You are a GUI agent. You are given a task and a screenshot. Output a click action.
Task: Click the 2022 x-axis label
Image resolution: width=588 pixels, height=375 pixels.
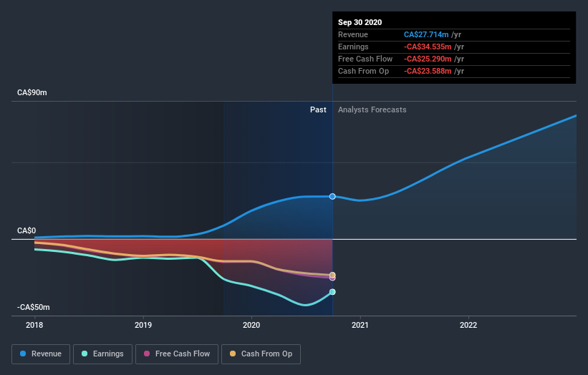[x=468, y=325]
